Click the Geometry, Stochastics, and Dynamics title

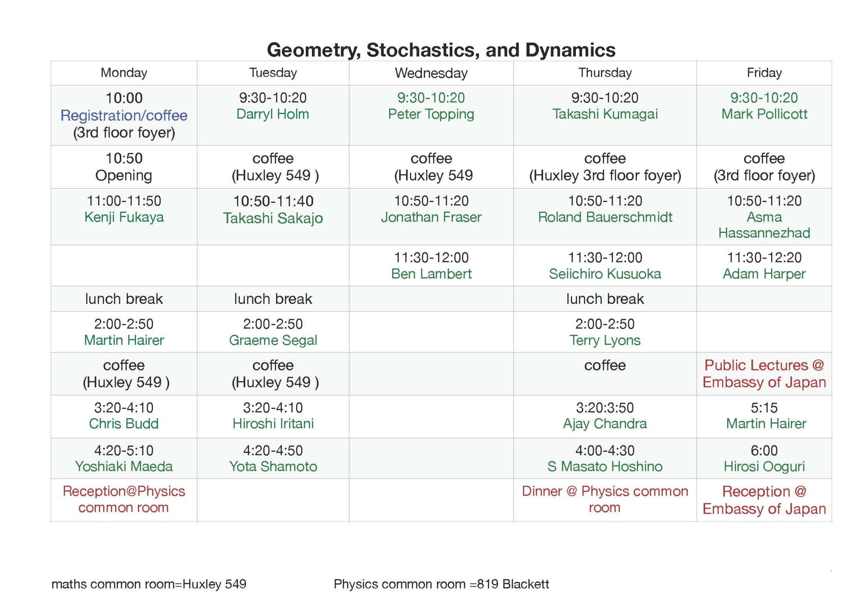click(441, 50)
